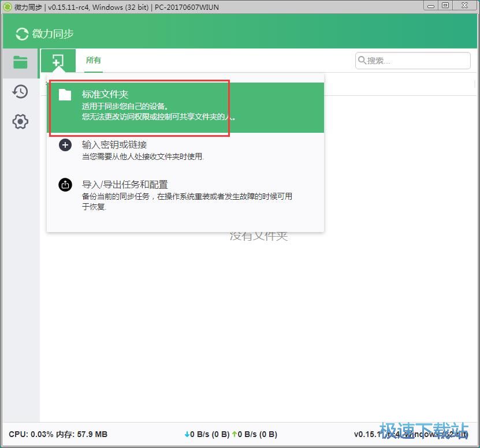Open the add-folder dropdown in the toolbar
The height and width of the screenshot is (448, 480).
58,61
